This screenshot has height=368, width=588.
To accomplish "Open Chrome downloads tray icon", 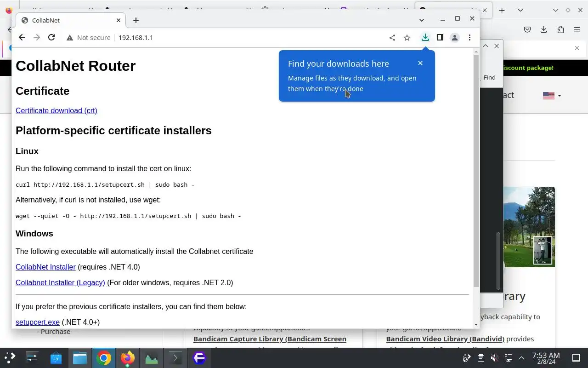I will pyautogui.click(x=425, y=38).
